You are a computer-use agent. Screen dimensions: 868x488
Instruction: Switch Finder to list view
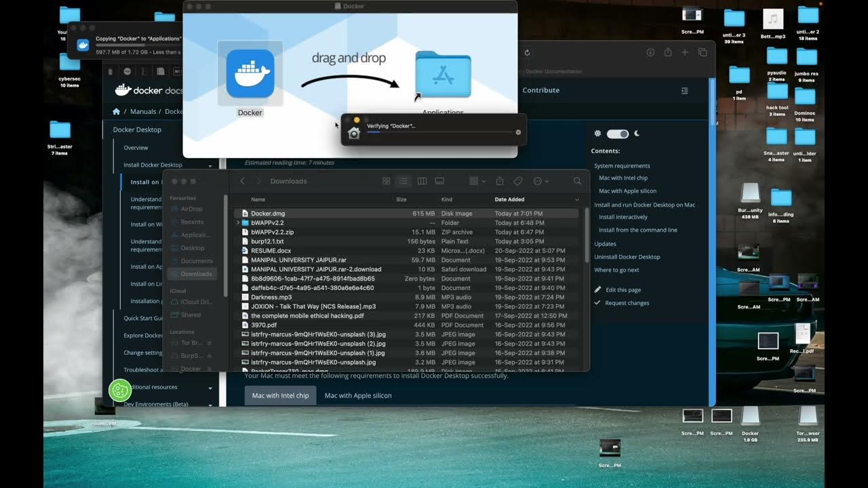click(403, 181)
